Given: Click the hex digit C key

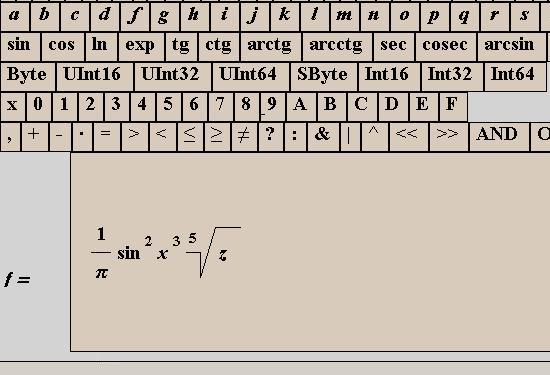Looking at the screenshot, I should tap(362, 107).
